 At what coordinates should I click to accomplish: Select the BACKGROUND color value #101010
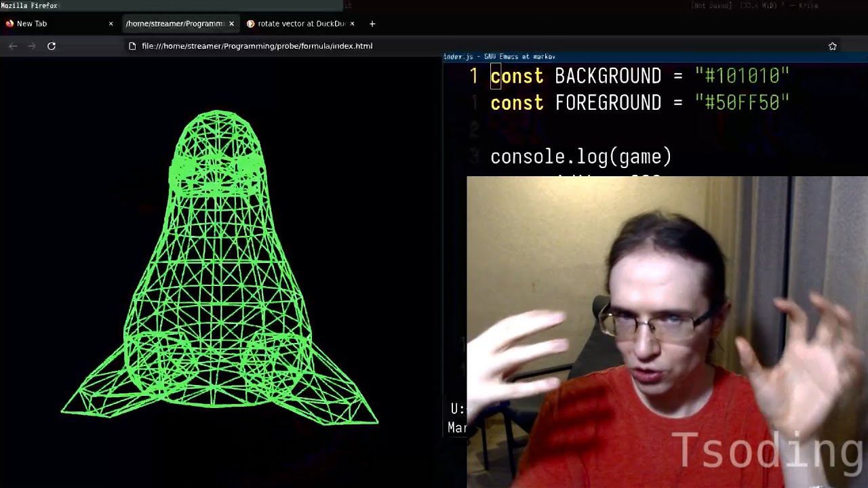pos(741,76)
